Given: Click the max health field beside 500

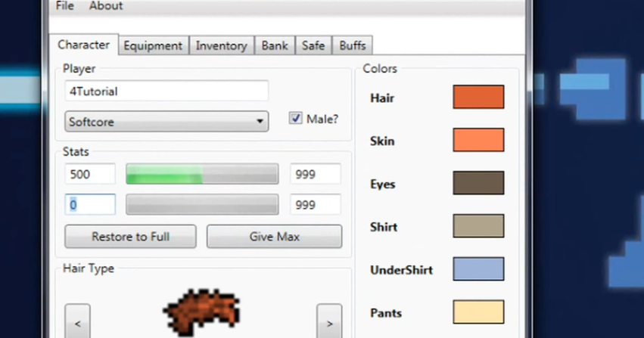Looking at the screenshot, I should (x=316, y=174).
